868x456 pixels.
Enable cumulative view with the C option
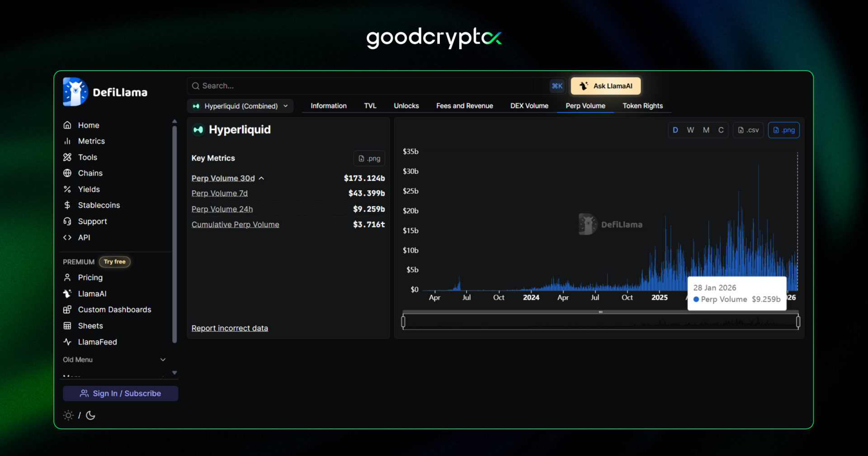721,130
